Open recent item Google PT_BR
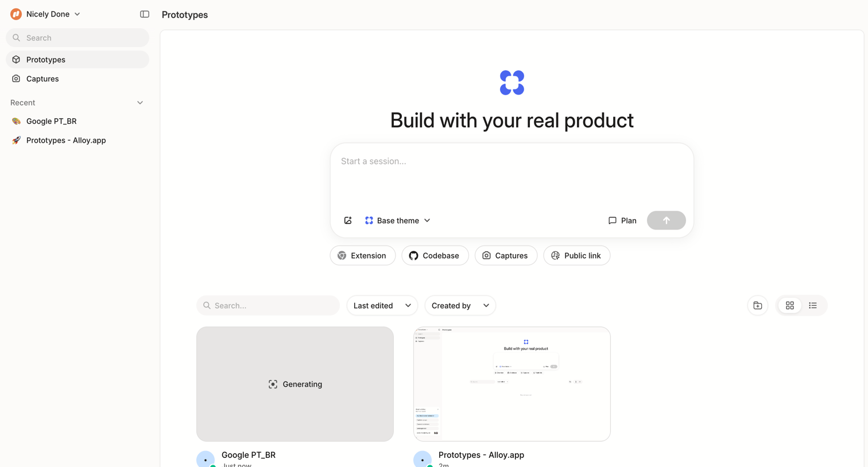This screenshot has height=467, width=868. coord(77,121)
